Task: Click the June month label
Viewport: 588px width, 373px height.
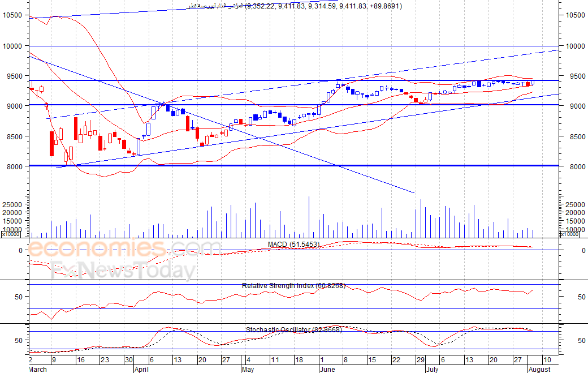Action: pos(327,369)
